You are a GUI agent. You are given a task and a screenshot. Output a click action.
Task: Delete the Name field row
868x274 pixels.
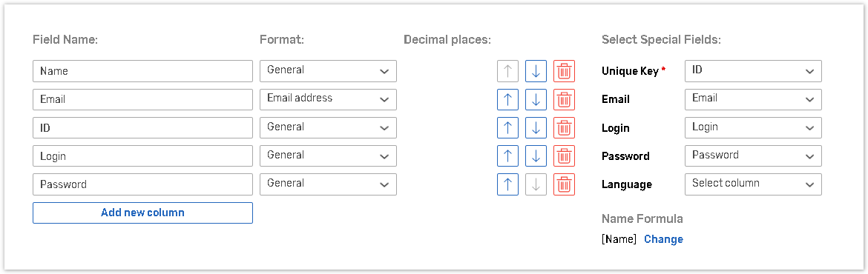(x=564, y=71)
